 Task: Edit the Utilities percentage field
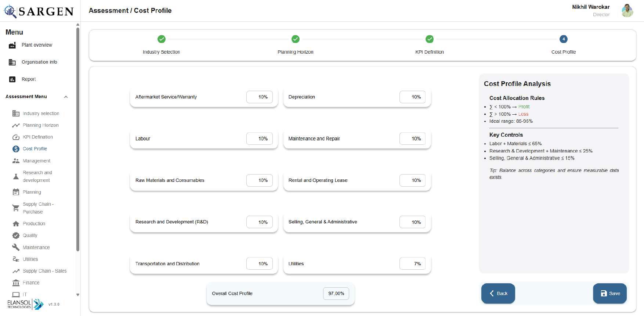click(412, 264)
